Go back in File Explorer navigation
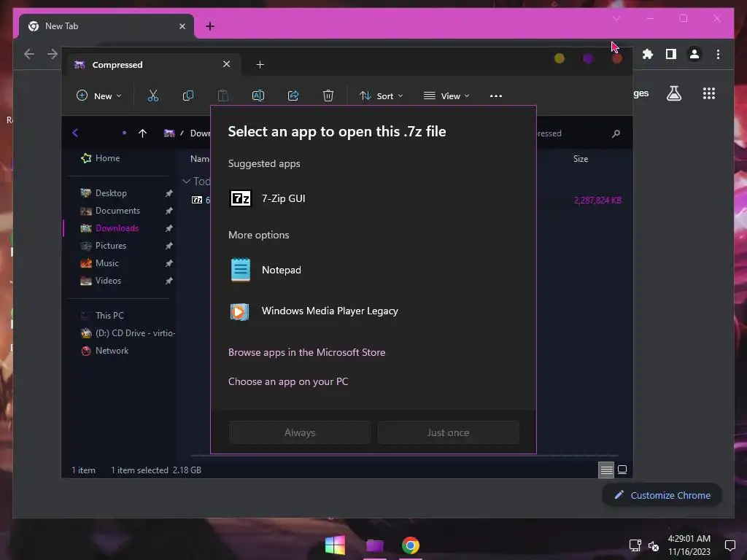The height and width of the screenshot is (560, 747). click(x=75, y=133)
